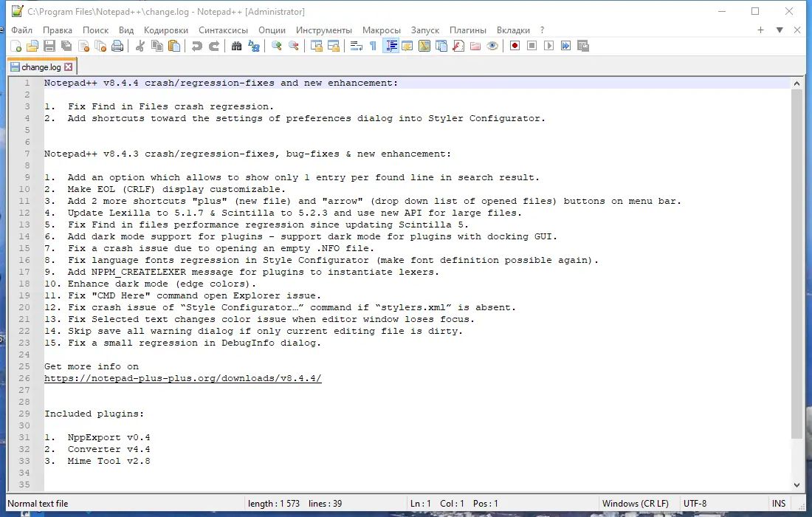812x517 pixels.
Task: Undo last action toolbar icon
Action: [x=196, y=46]
